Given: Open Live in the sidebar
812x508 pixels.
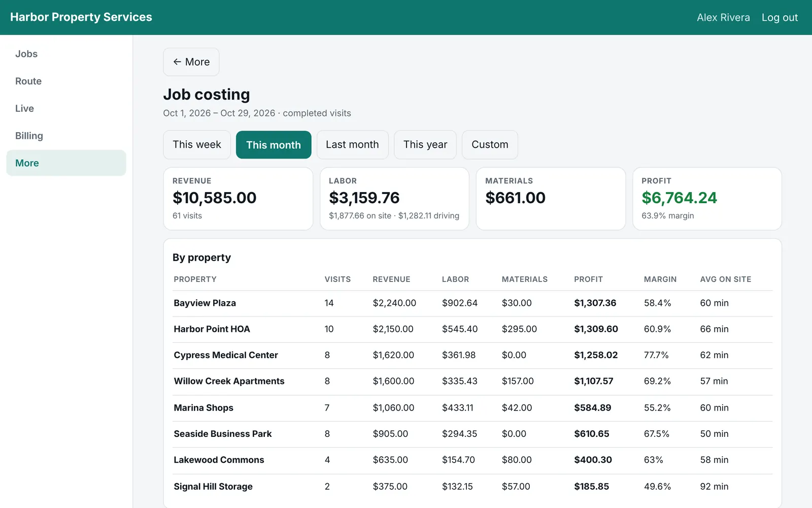Looking at the screenshot, I should tap(66, 108).
